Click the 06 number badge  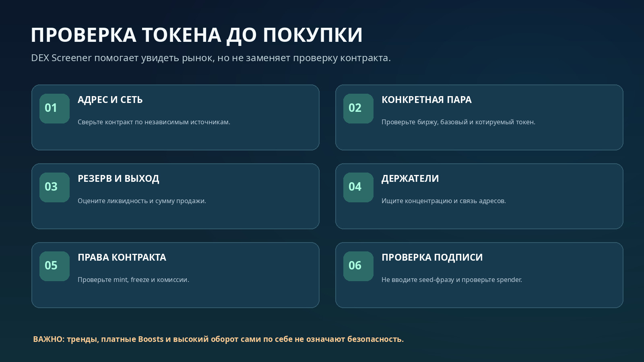[x=358, y=266]
